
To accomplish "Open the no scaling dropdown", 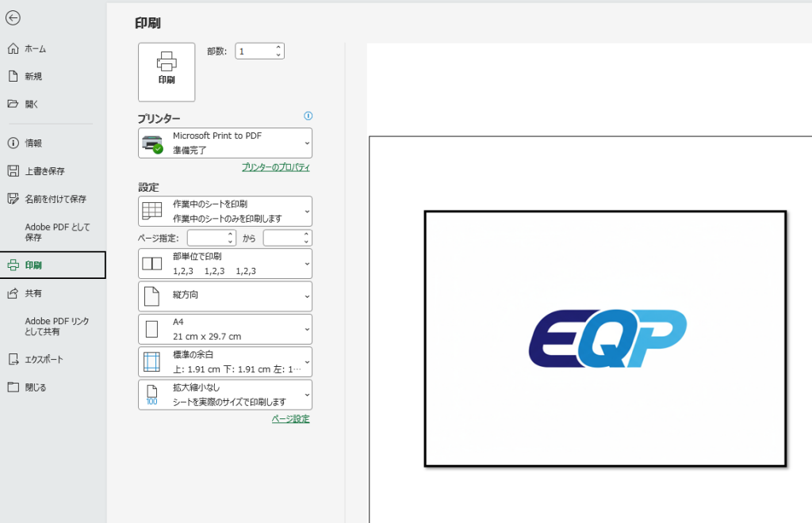I will [x=225, y=395].
